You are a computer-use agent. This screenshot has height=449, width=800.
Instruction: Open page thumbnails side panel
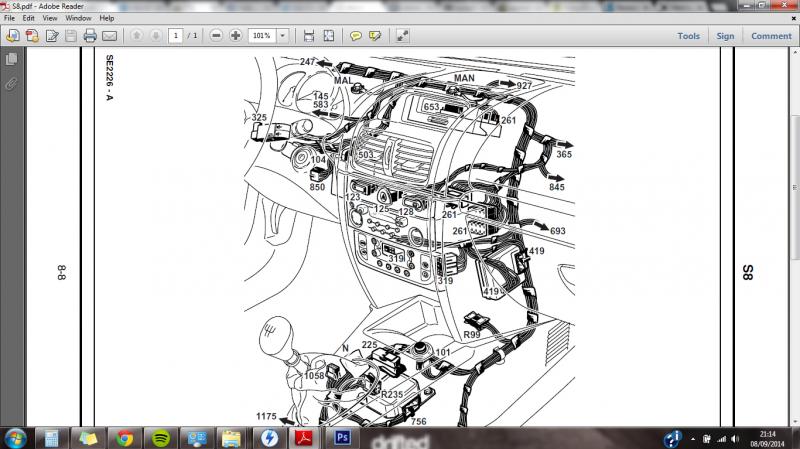12,60
